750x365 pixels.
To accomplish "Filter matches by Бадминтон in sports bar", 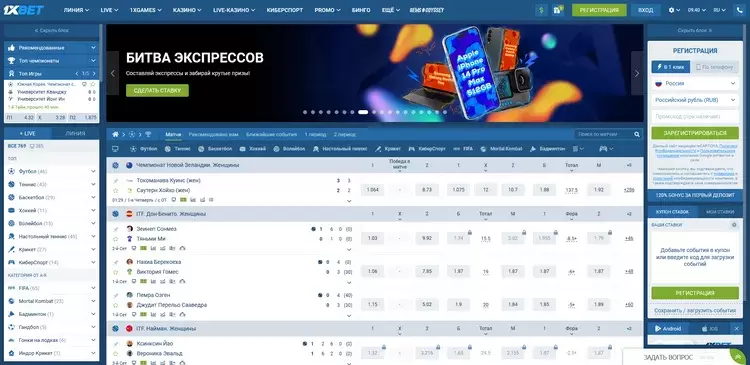I will point(548,149).
